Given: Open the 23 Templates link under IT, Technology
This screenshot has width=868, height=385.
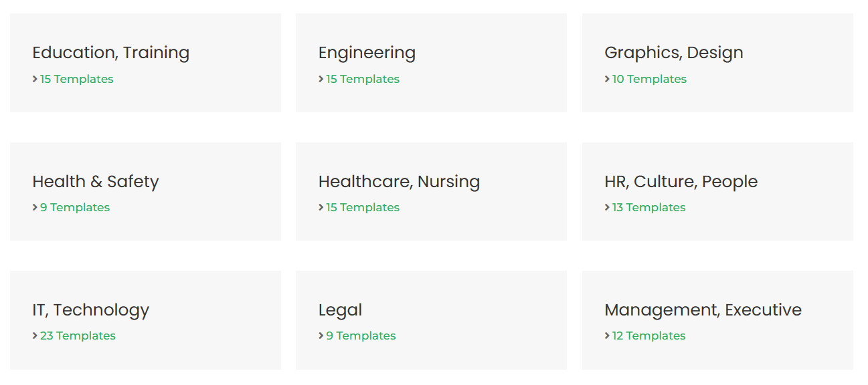Looking at the screenshot, I should click(78, 336).
